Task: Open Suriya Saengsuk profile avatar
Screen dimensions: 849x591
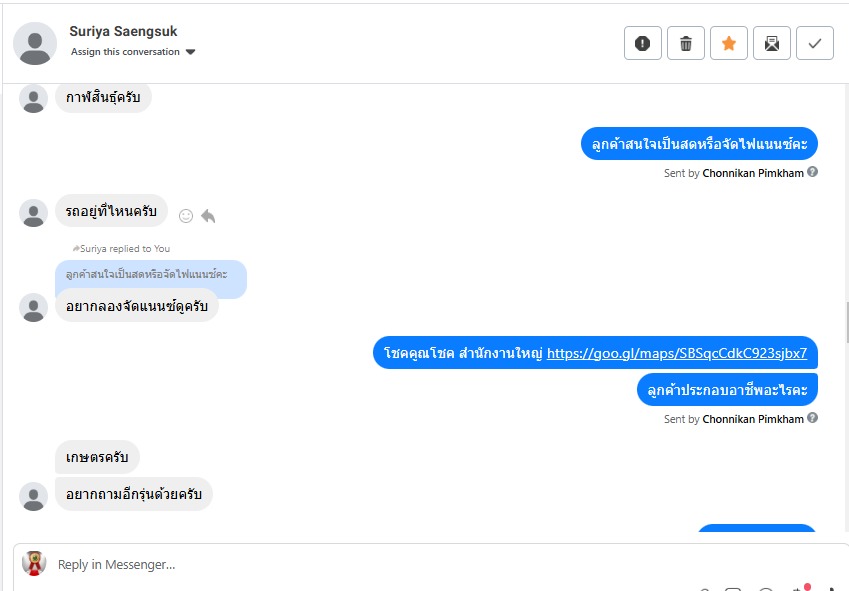Action: click(x=35, y=43)
